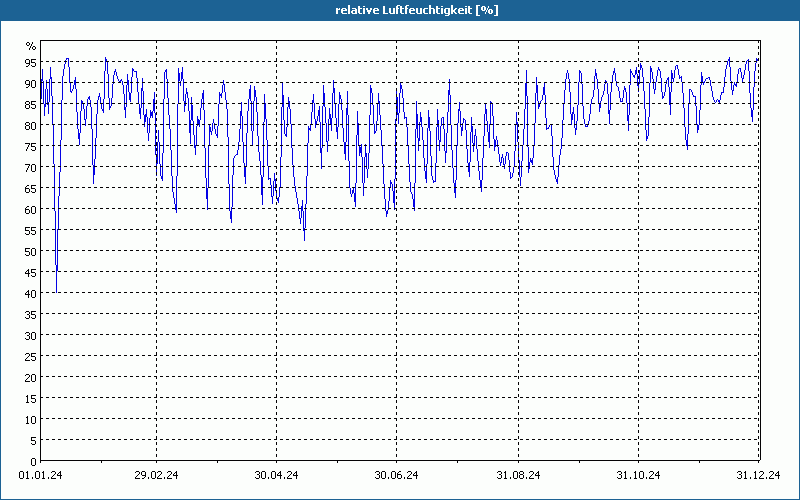Click the y-axis label '85'

[31, 105]
